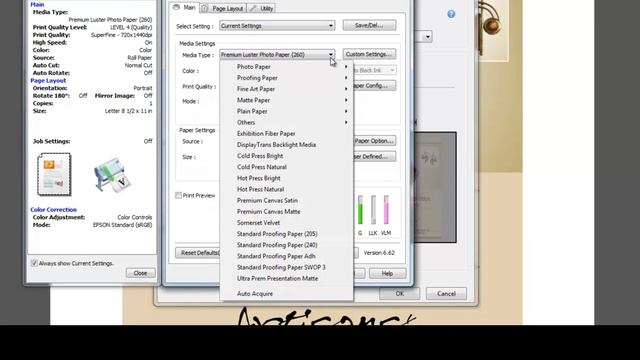Click the LLK ink level bar
Screen dimensions: 640x360
click(x=373, y=210)
